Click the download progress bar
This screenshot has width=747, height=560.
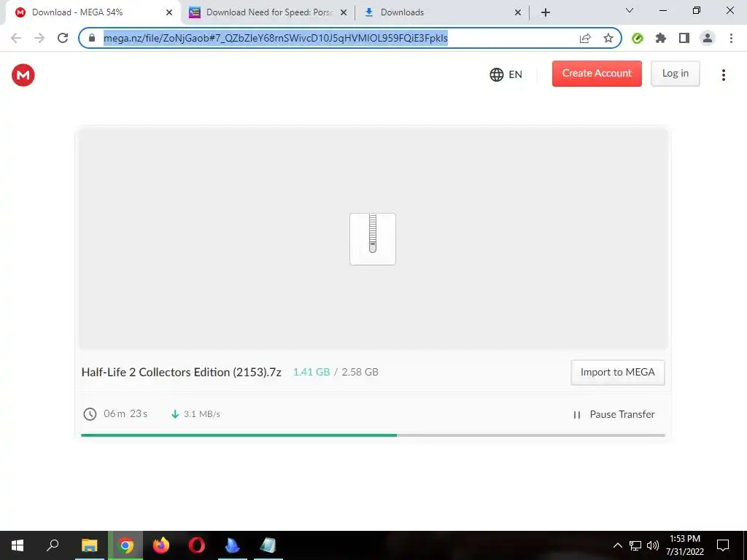(x=373, y=435)
